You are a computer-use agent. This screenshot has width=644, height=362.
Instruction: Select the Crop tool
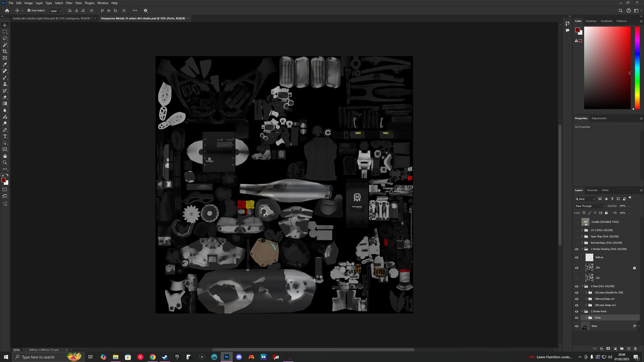[5, 51]
